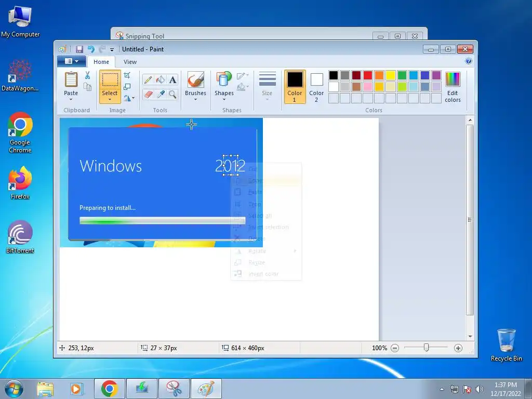
Task: Click the Cut scissors icon
Action: pos(87,75)
